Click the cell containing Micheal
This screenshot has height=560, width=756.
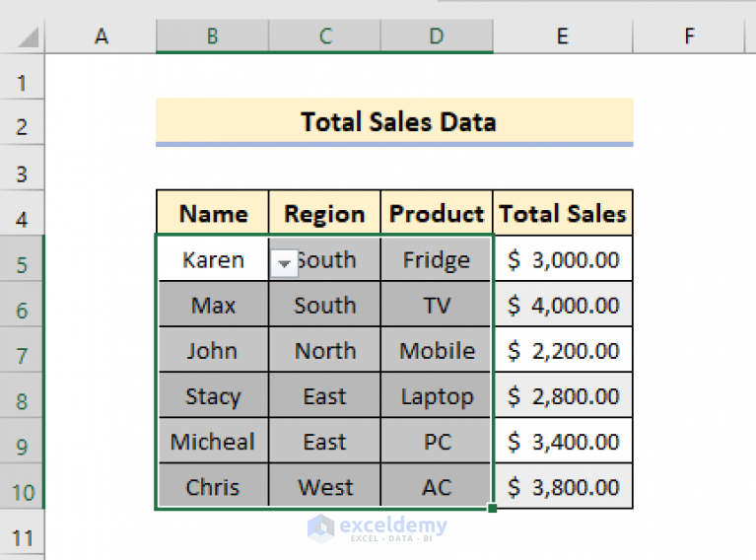[x=213, y=442]
